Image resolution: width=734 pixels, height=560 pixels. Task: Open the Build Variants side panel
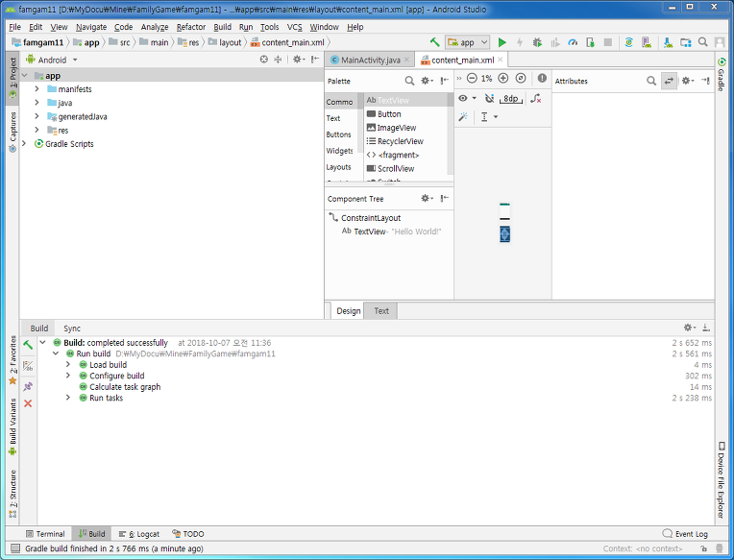(12, 426)
